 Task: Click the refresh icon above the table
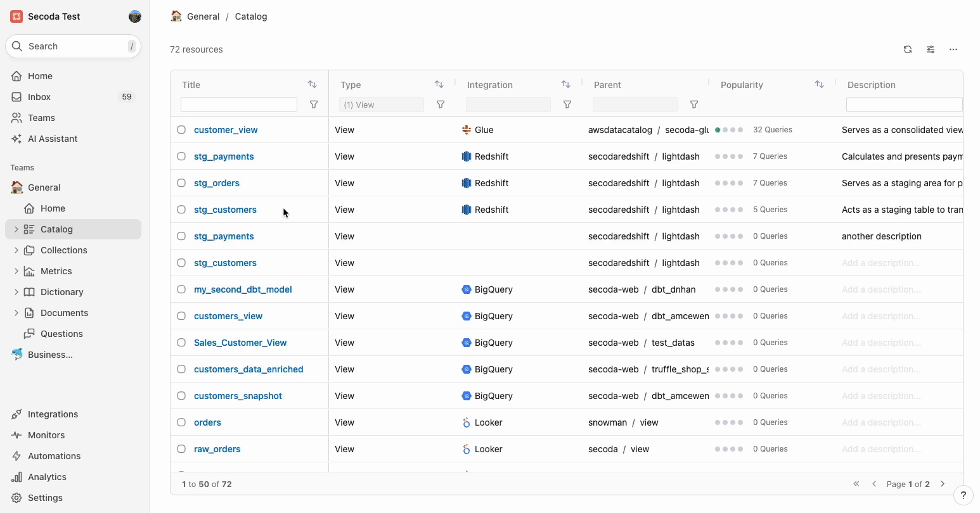(908, 49)
